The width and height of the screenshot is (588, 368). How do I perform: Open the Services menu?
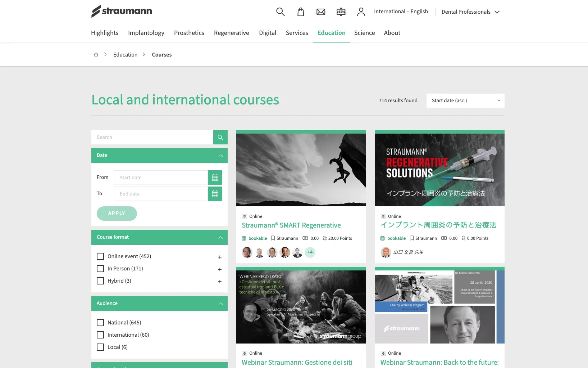pos(297,33)
